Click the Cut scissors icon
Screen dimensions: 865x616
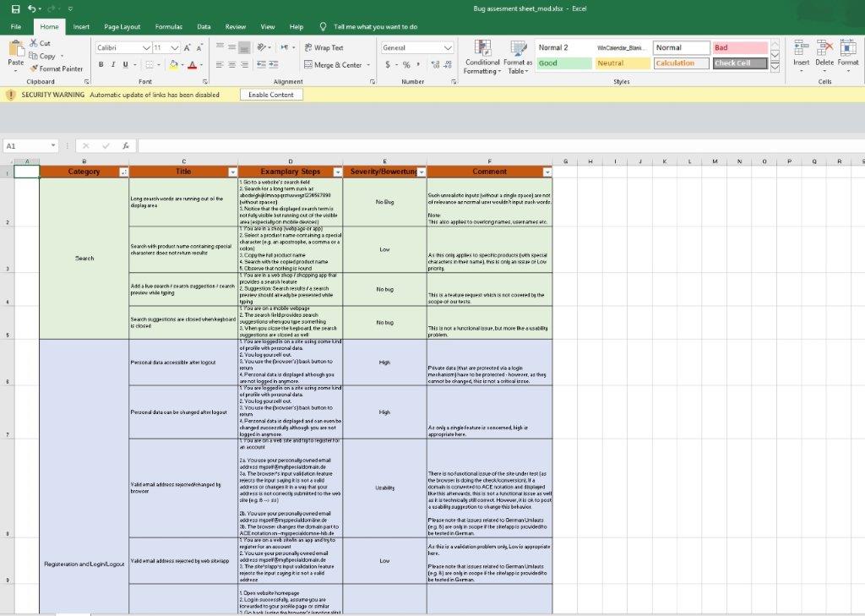pyautogui.click(x=34, y=43)
